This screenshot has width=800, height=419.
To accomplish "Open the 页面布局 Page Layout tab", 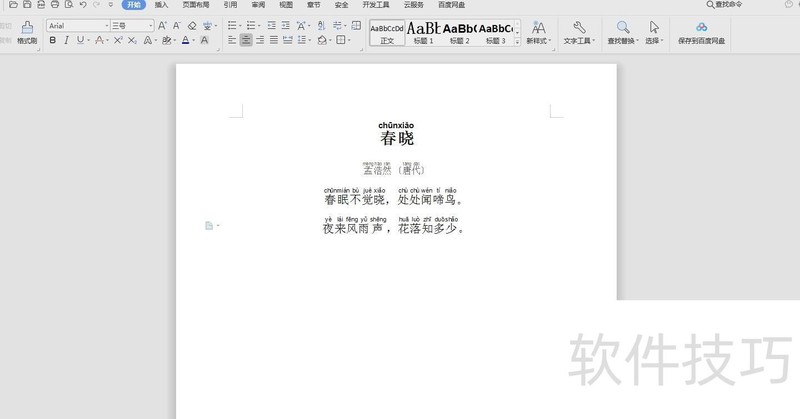I will click(x=196, y=5).
